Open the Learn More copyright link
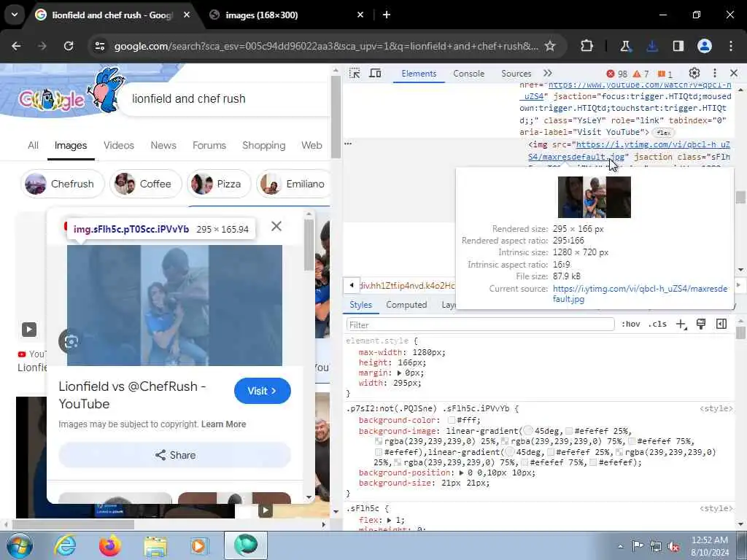The image size is (747, 560). click(x=223, y=424)
